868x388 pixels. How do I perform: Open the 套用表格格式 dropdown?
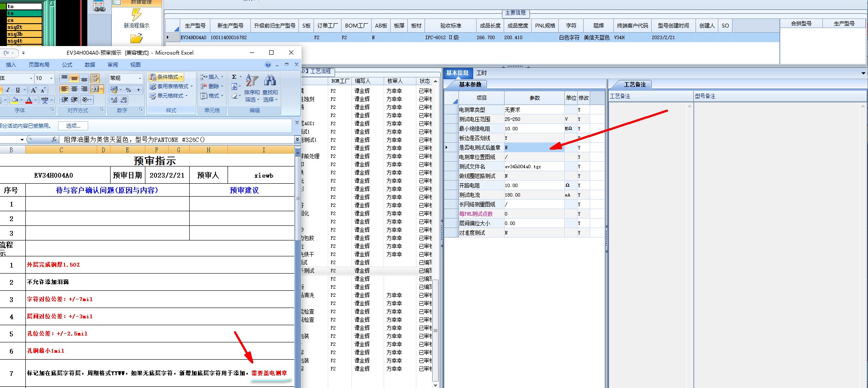(x=171, y=86)
